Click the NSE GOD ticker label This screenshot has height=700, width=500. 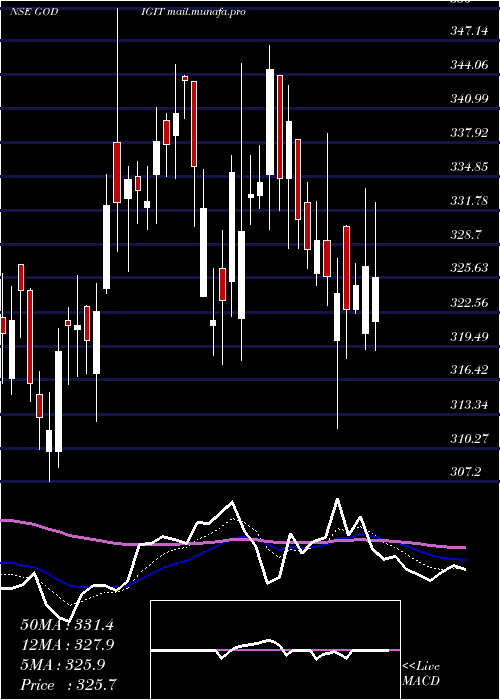34,12
